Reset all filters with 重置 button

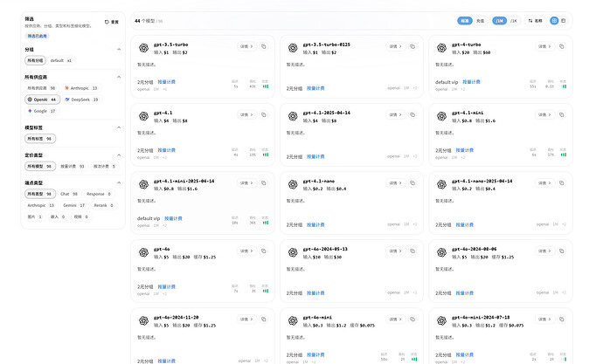tap(112, 23)
